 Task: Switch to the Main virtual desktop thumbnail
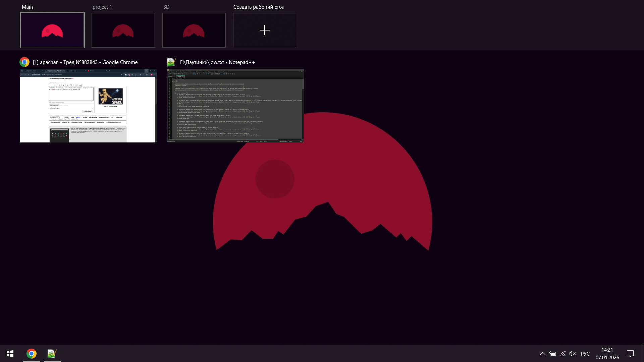pos(52,30)
